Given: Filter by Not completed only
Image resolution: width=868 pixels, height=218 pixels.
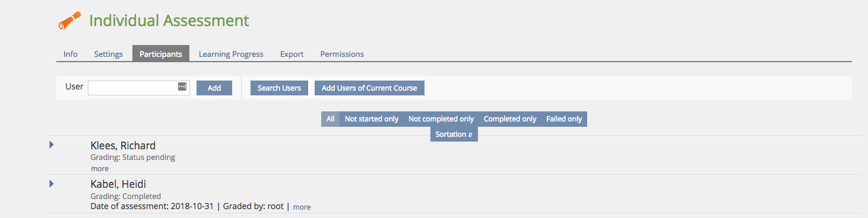Looking at the screenshot, I should click(x=441, y=119).
